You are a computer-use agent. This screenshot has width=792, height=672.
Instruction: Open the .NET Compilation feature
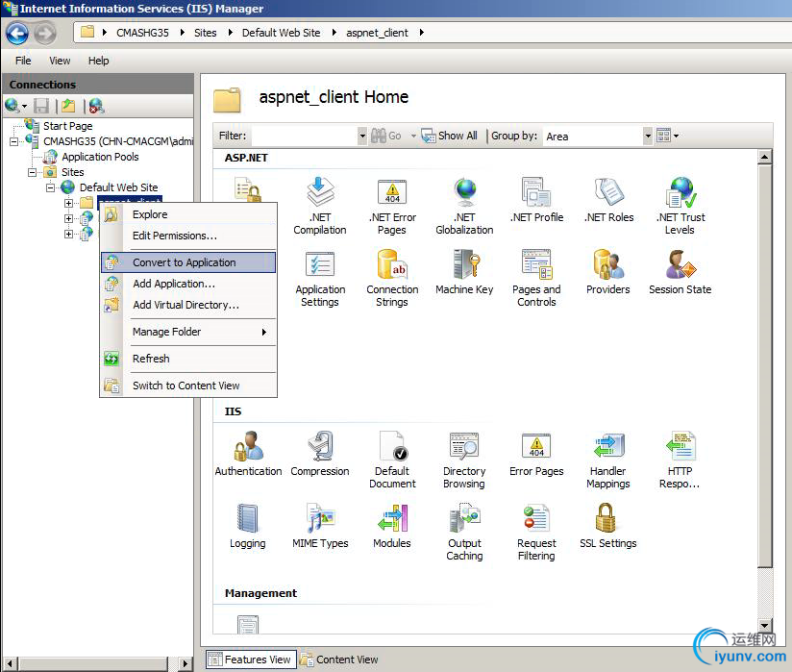(320, 206)
